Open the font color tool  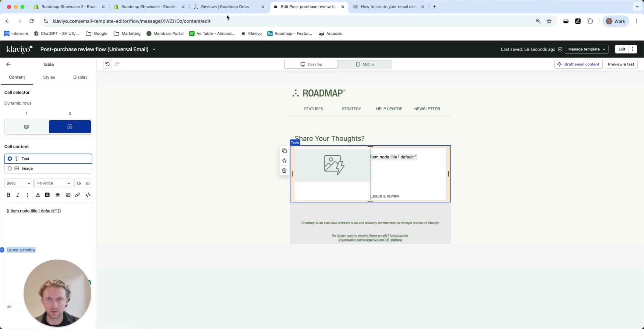coord(37,195)
